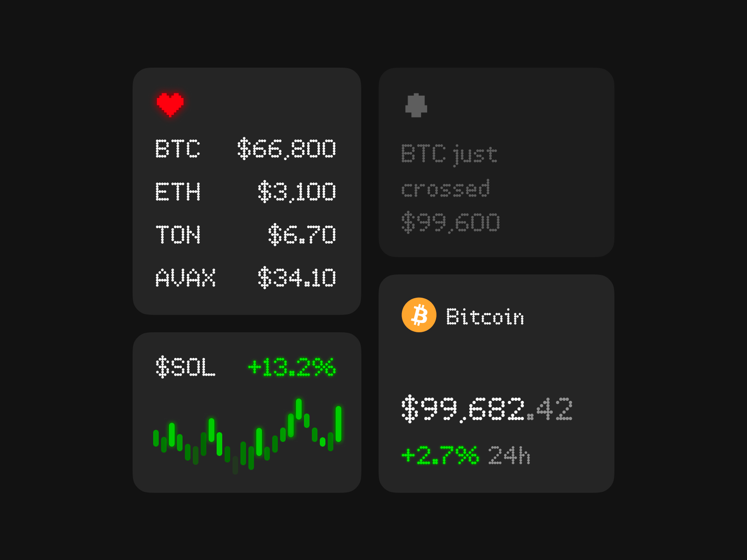Click the ETH price $3,100
The width and height of the screenshot is (747, 560).
click(x=296, y=192)
